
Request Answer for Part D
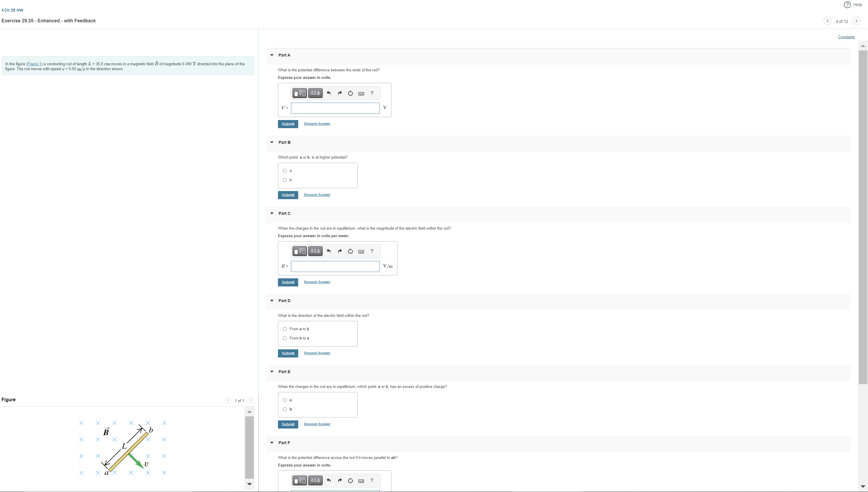pyautogui.click(x=317, y=353)
